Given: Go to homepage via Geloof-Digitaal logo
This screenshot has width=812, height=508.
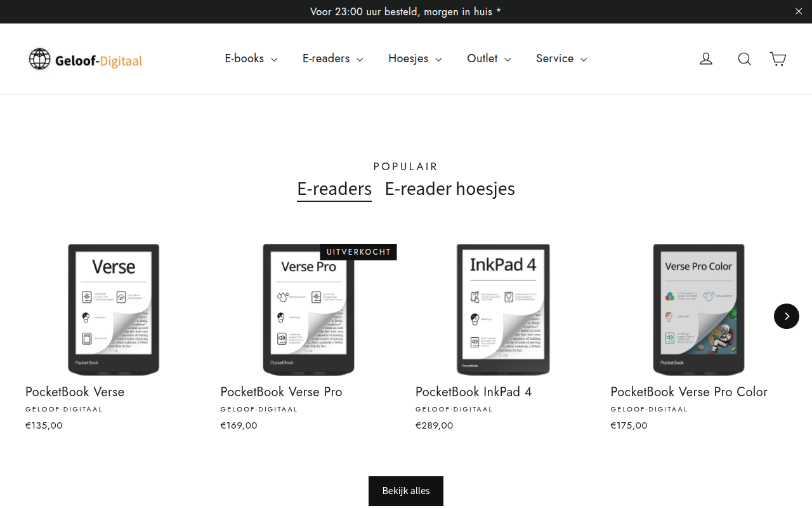Looking at the screenshot, I should point(85,59).
